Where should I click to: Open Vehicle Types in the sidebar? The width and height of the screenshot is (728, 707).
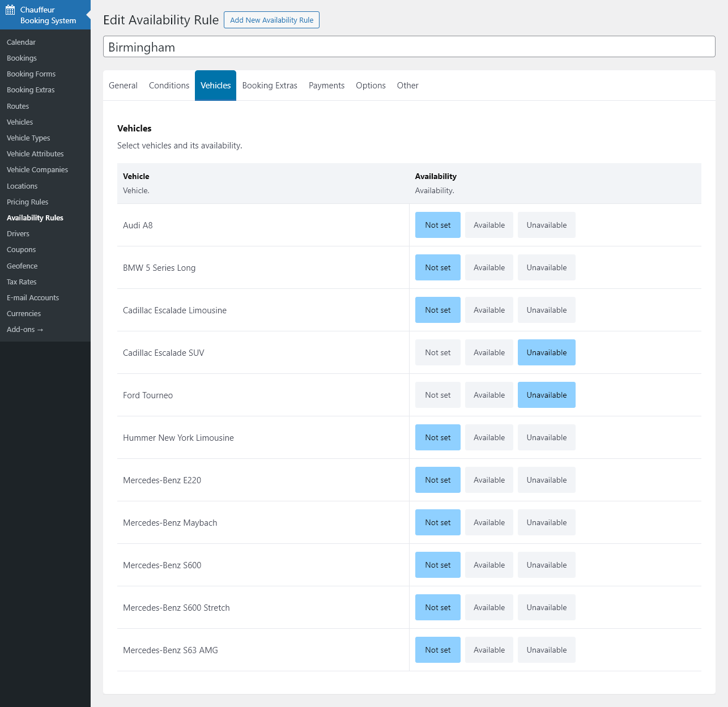click(x=28, y=138)
